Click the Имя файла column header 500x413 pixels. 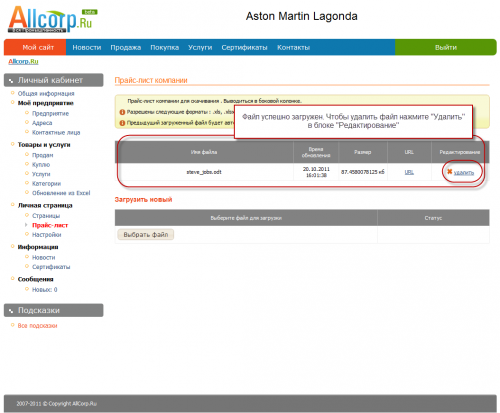(x=204, y=152)
